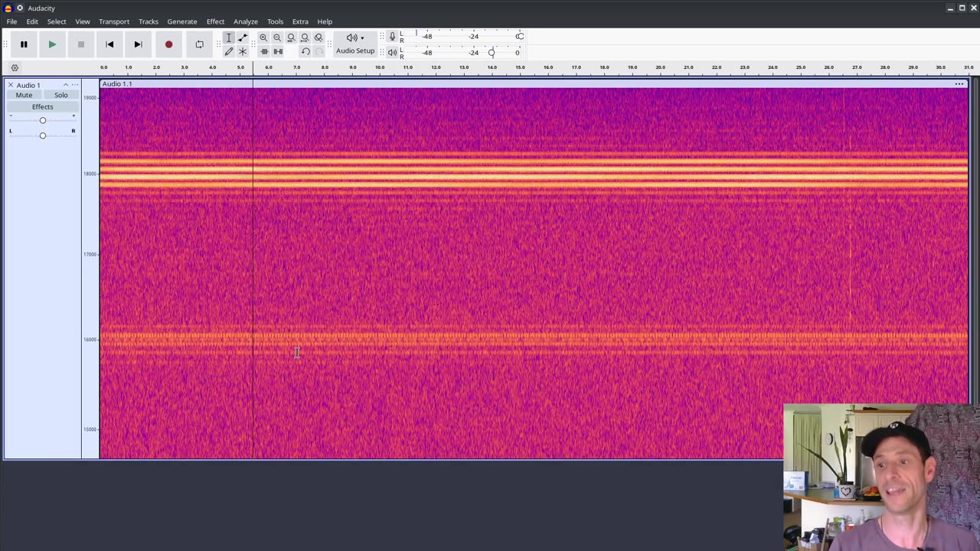
Task: Start playback with the green Play button
Action: (52, 44)
